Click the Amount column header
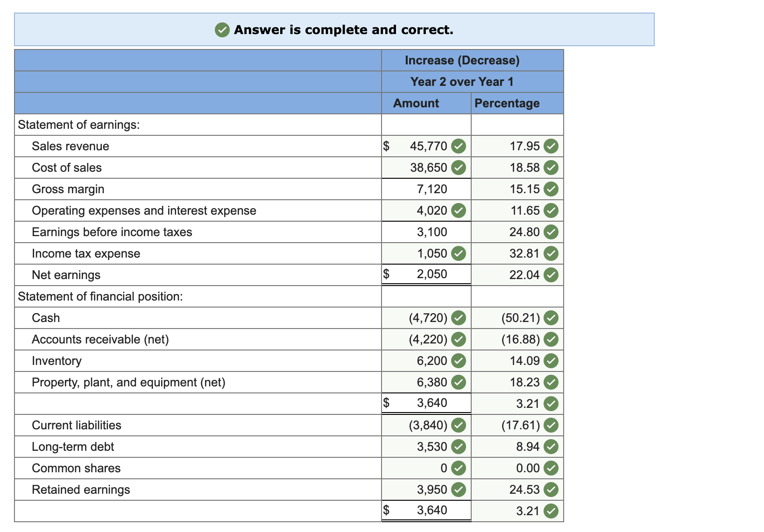This screenshot has height=532, width=764. point(415,103)
